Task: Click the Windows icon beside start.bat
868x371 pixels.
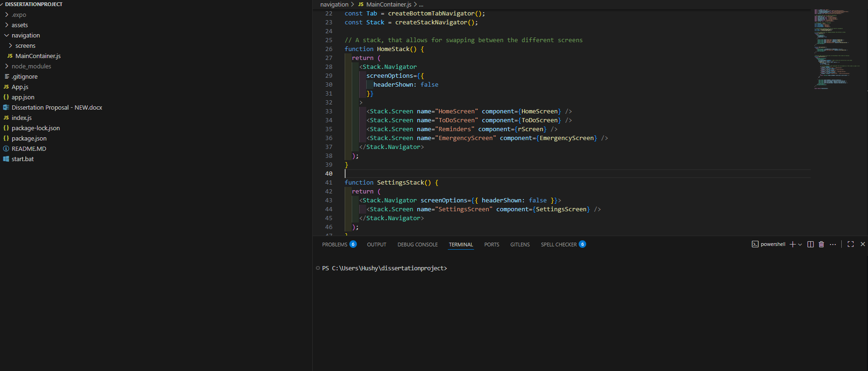Action: click(x=6, y=159)
